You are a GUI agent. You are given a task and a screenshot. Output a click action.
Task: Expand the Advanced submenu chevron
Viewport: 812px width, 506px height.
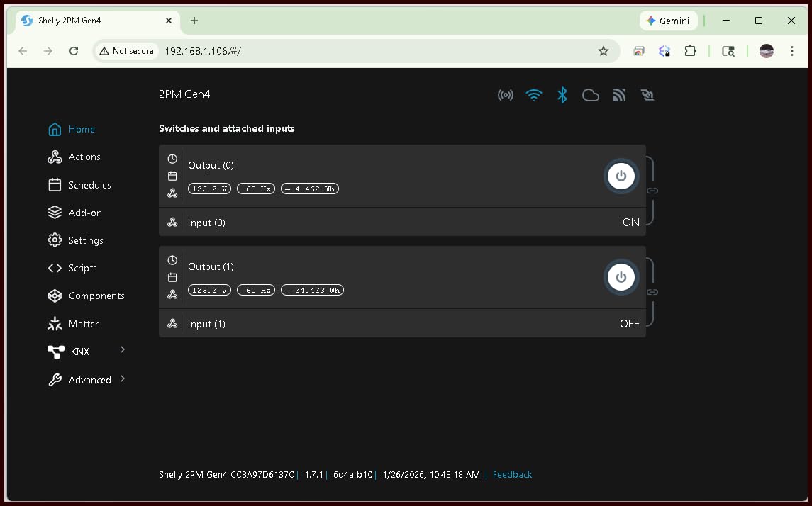pyautogui.click(x=123, y=378)
